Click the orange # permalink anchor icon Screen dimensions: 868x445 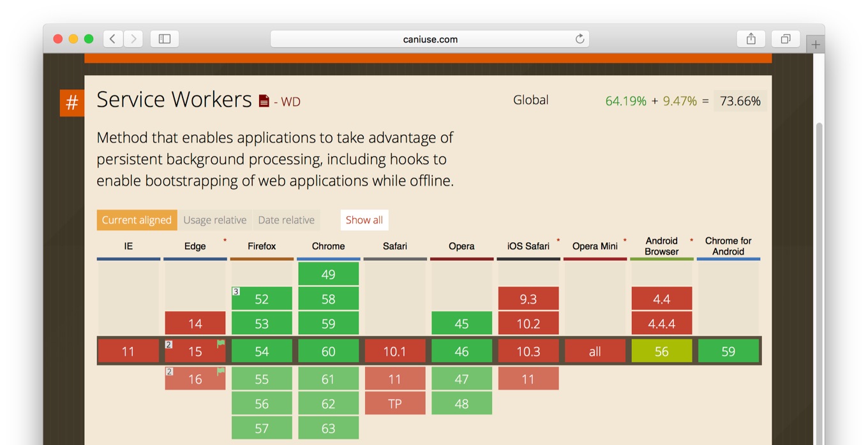tap(71, 102)
